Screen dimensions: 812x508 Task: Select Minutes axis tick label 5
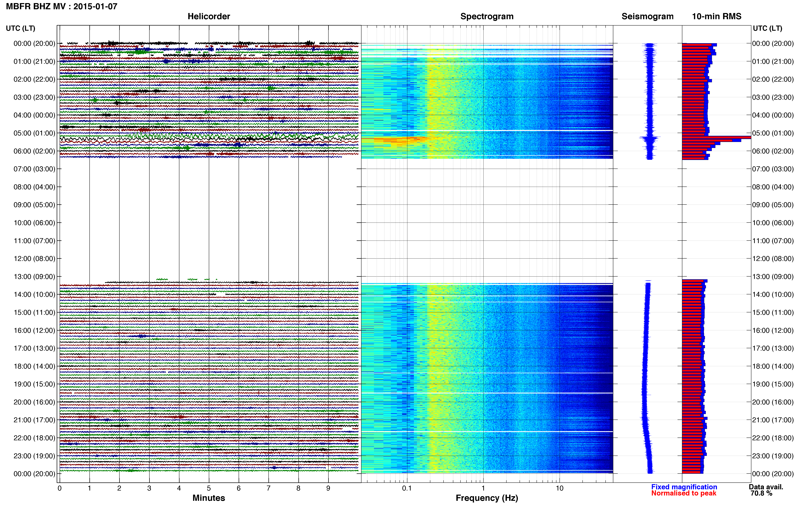pyautogui.click(x=209, y=488)
